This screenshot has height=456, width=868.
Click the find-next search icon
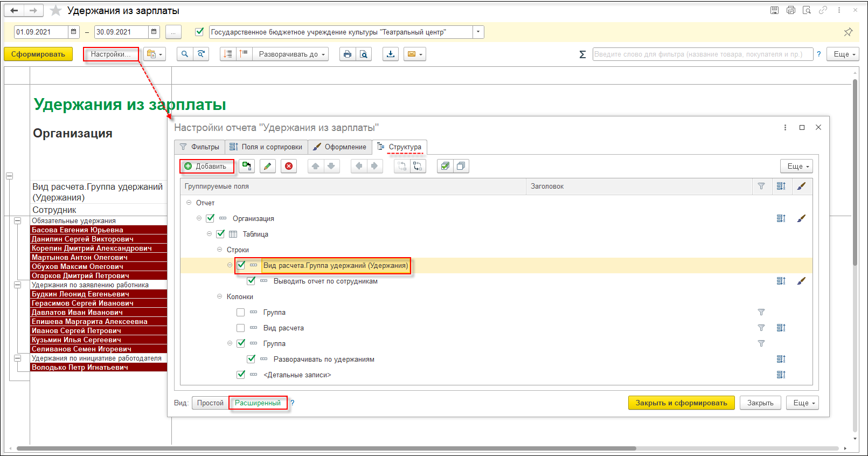201,54
